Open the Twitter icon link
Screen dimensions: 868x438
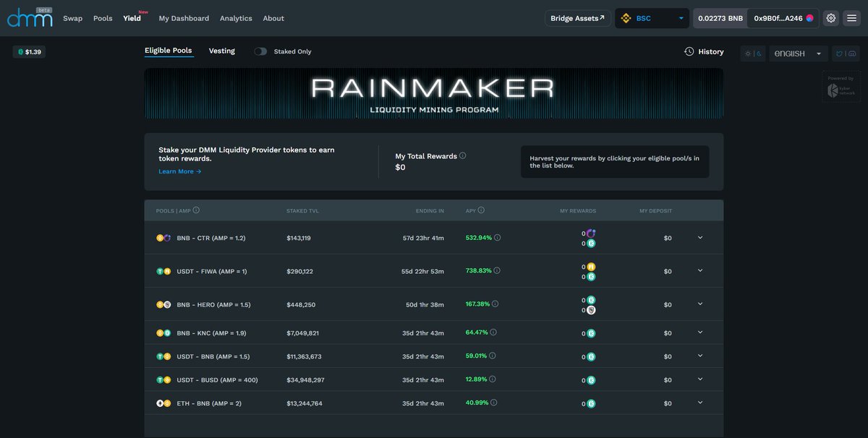click(840, 53)
